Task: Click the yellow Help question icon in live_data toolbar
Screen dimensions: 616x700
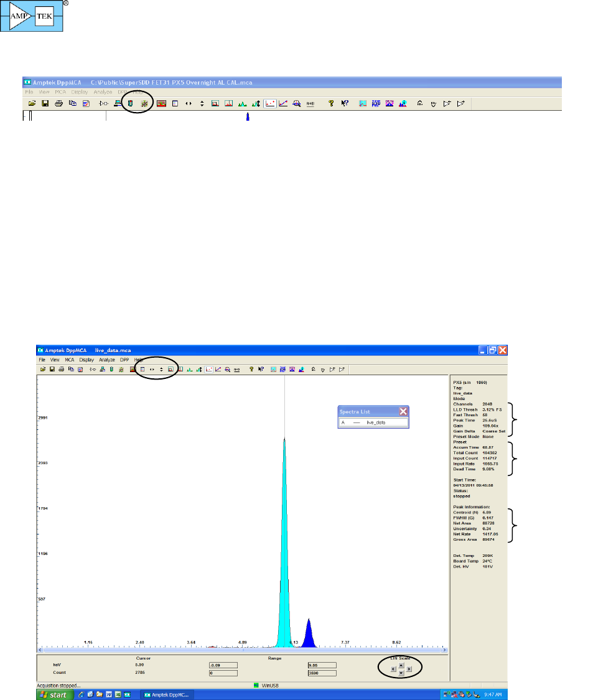Action: [x=251, y=369]
